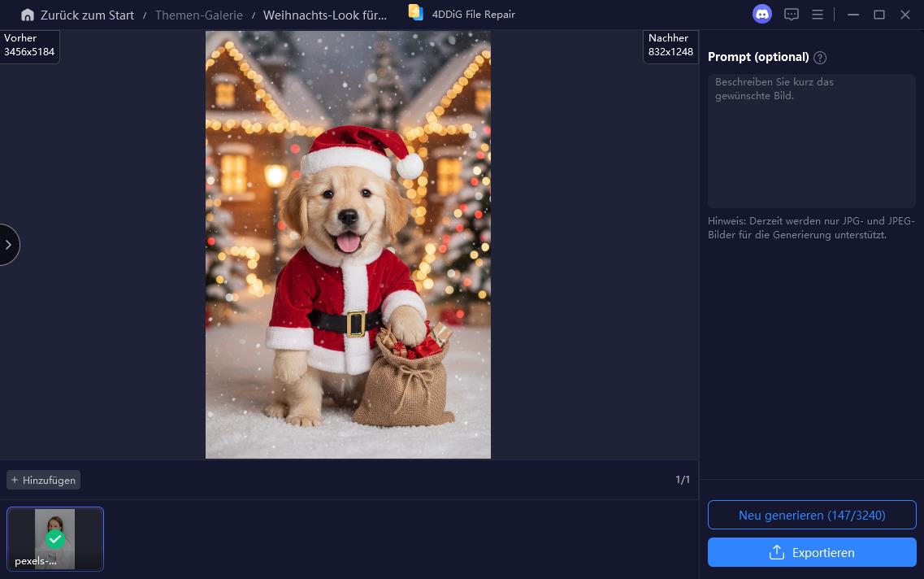The image size is (924, 579).
Task: Select Zurück zum Start
Action: [x=89, y=15]
